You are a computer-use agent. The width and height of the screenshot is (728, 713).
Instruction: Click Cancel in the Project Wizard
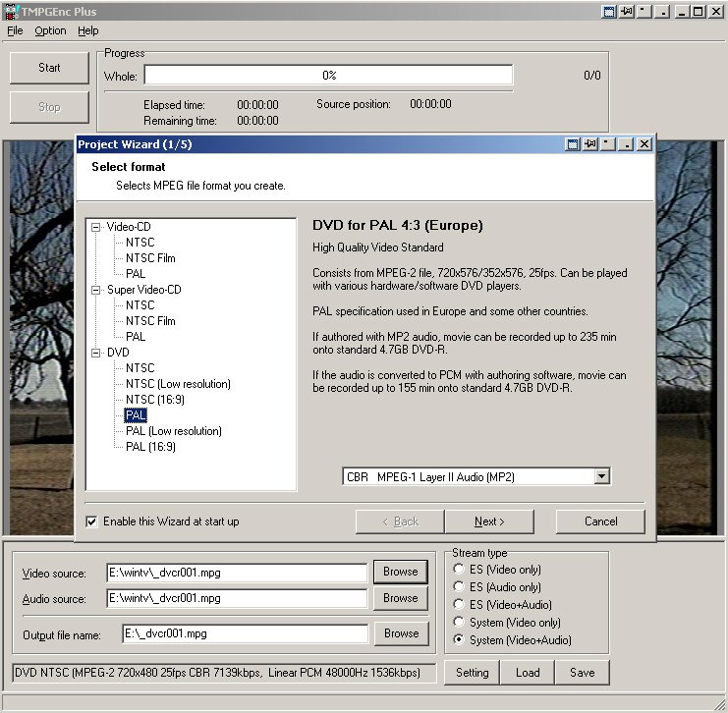[x=600, y=521]
